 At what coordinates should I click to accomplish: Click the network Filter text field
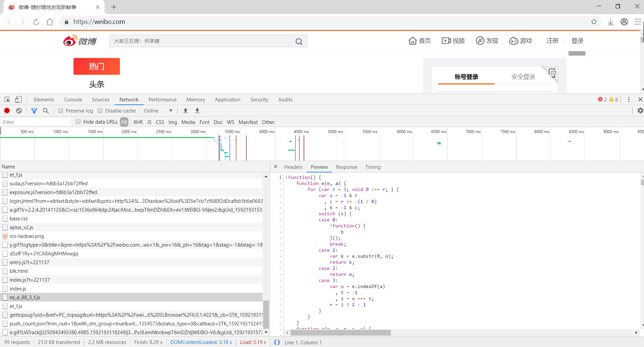pos(36,122)
